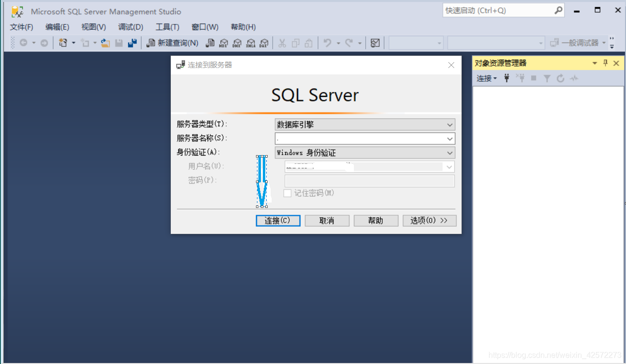The height and width of the screenshot is (364, 626).
Task: Open the 工具(T) menu
Action: tap(167, 27)
